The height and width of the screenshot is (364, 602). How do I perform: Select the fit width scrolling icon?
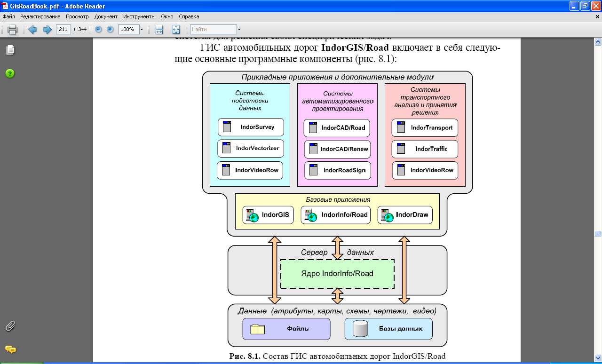tap(159, 30)
